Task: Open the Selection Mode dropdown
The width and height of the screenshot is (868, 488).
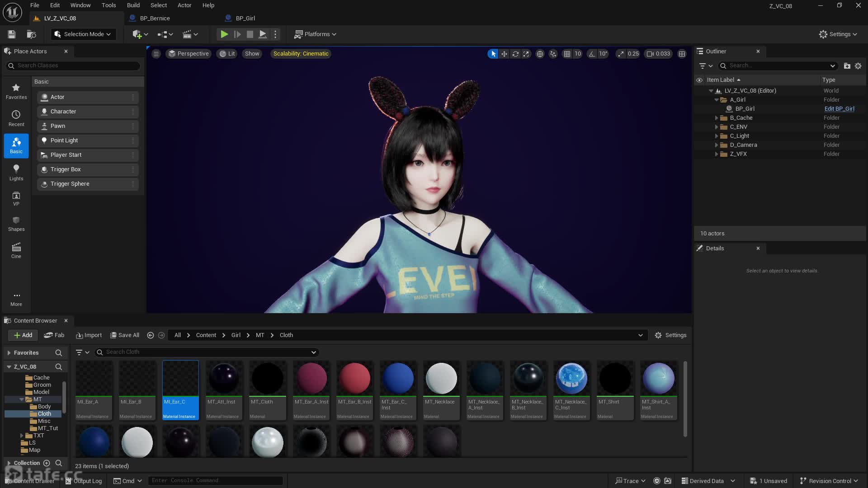Action: coord(83,34)
